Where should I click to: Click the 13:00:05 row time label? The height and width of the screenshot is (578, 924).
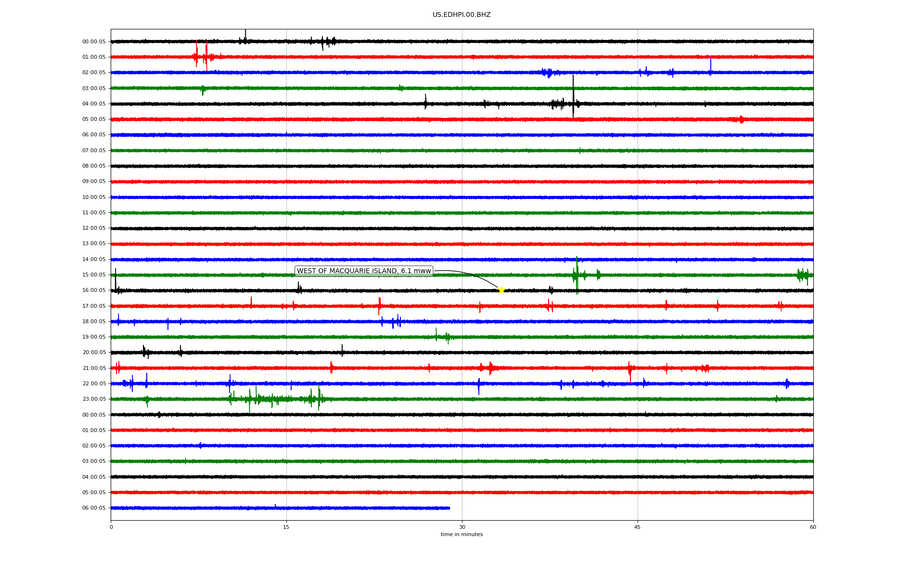tap(94, 244)
